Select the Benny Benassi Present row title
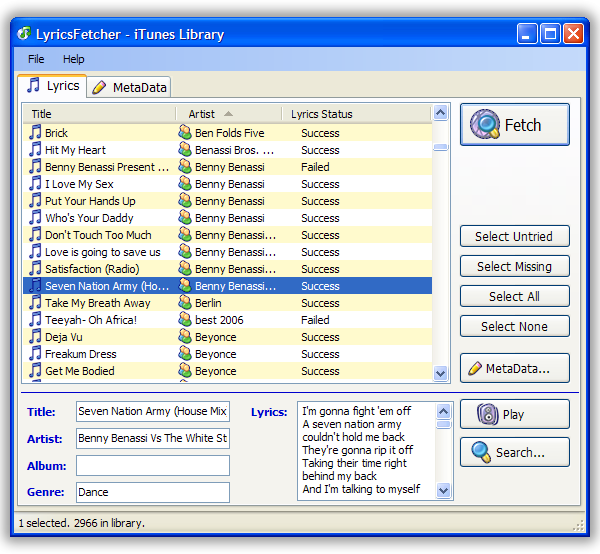 tap(107, 167)
